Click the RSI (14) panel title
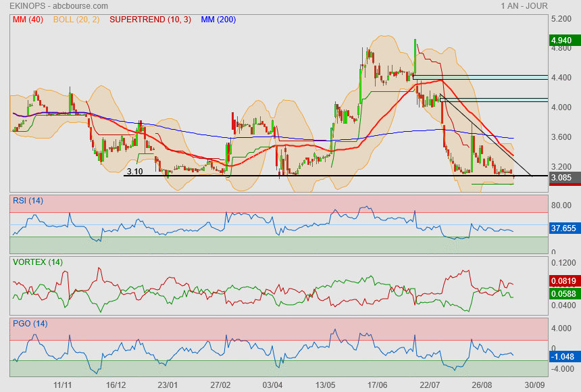 (x=28, y=201)
